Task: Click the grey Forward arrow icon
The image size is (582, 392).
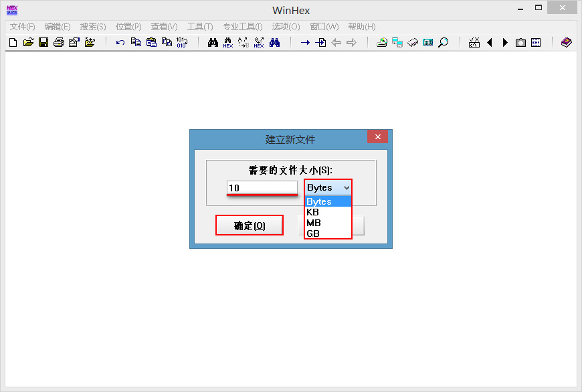Action: pyautogui.click(x=351, y=43)
